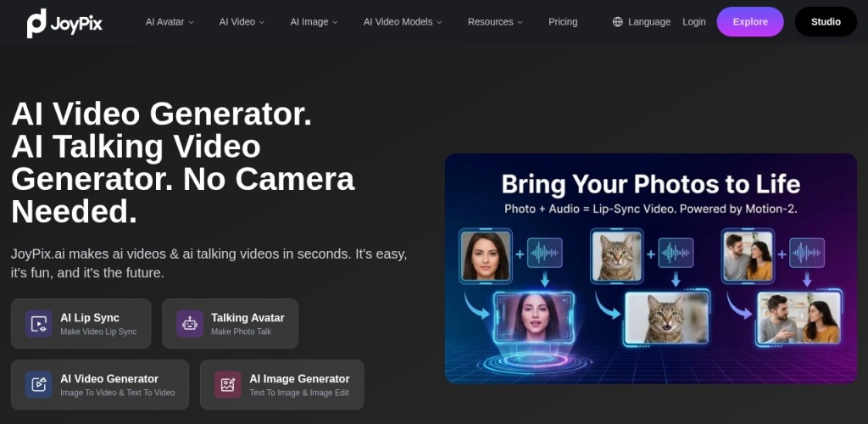Click the JoyPix logo icon
868x424 pixels.
[x=36, y=23]
